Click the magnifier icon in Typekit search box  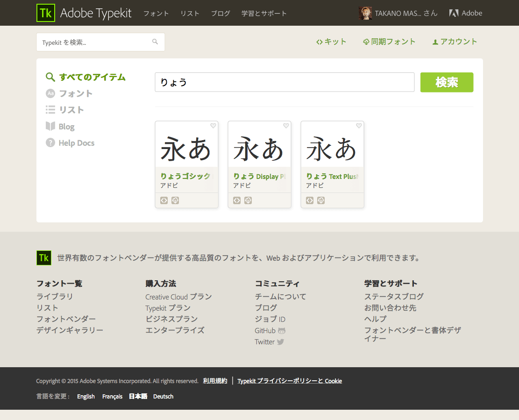point(155,42)
